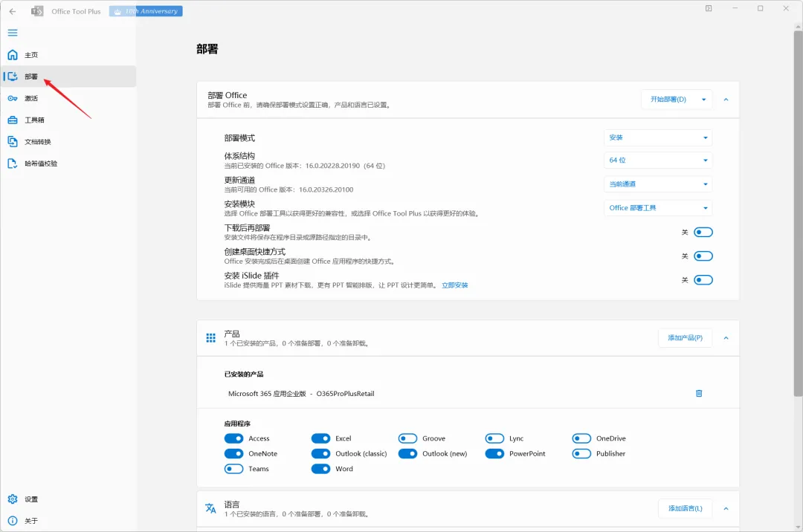Click the command window icon in title bar
The height and width of the screenshot is (532, 803).
(x=709, y=8)
